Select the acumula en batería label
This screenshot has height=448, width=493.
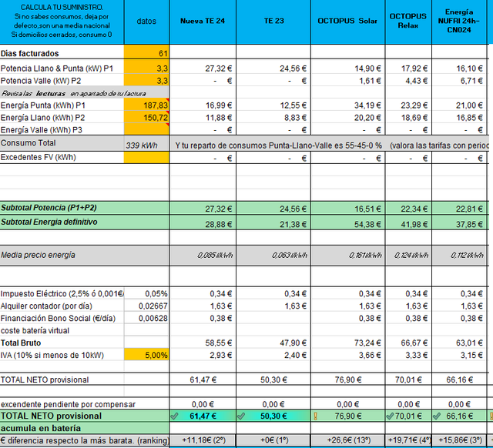tap(41, 428)
